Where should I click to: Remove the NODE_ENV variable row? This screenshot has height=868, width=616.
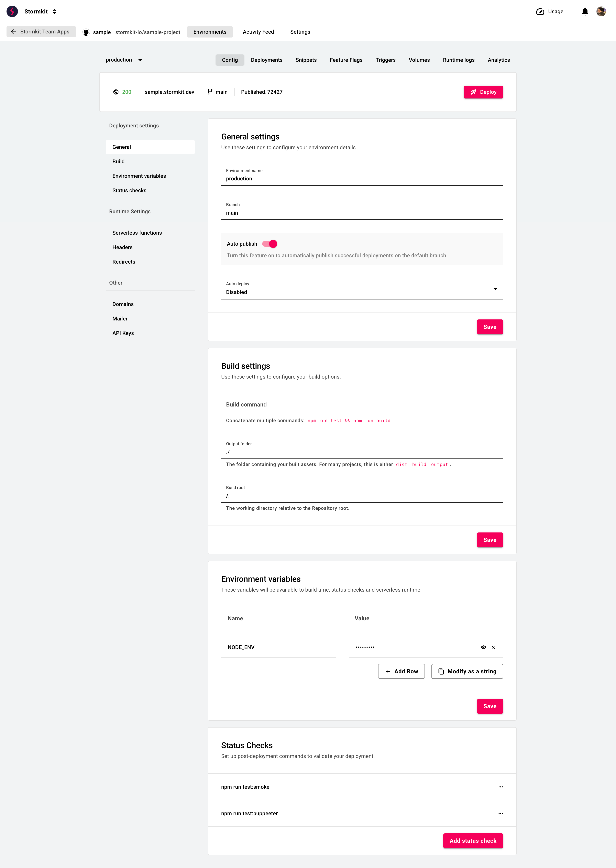click(494, 647)
